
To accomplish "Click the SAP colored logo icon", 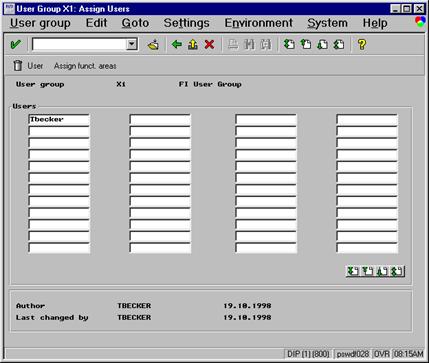I will (421, 22).
